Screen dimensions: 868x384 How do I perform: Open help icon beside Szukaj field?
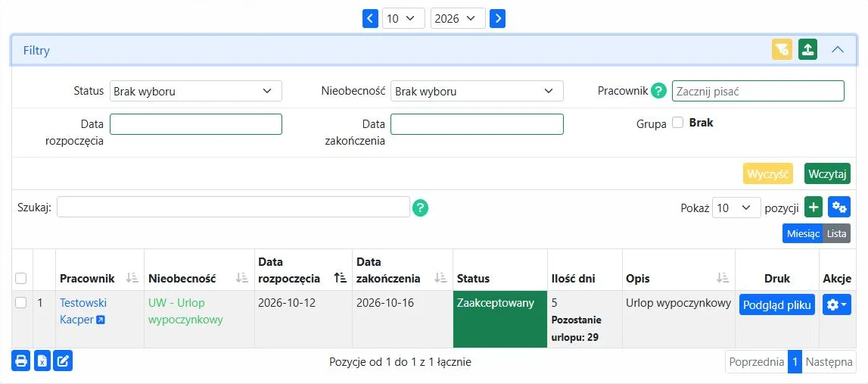click(x=420, y=208)
